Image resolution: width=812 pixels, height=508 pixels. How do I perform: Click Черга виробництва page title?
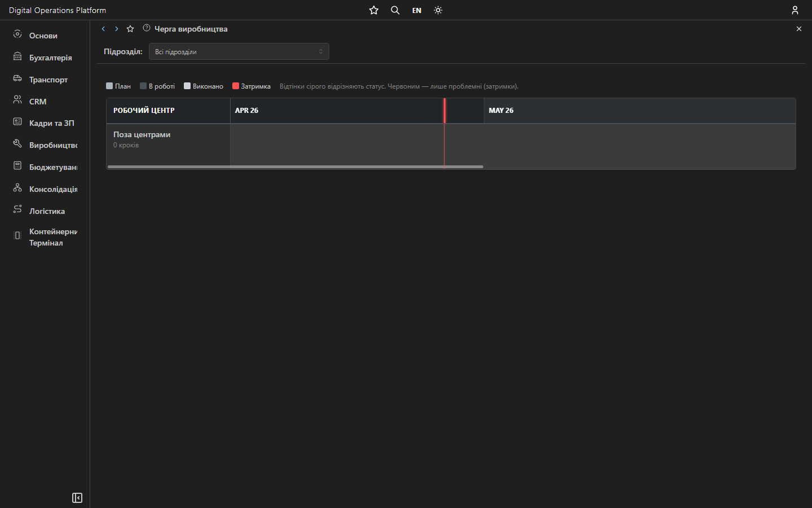(191, 29)
